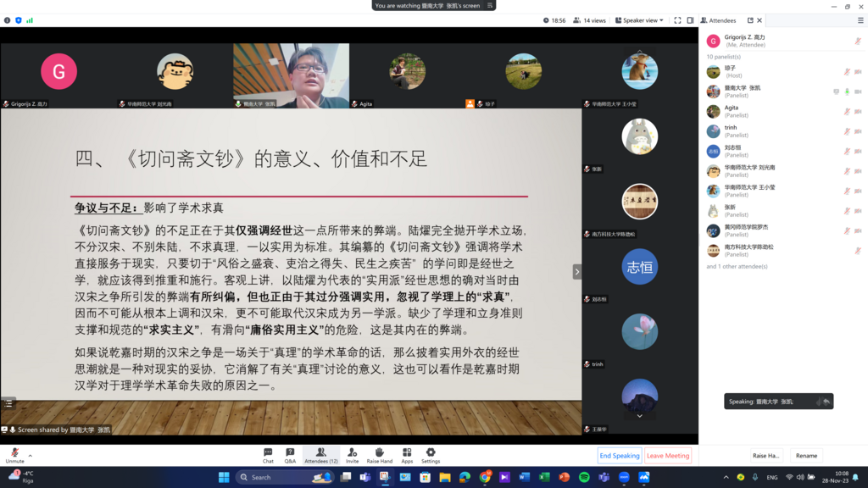
Task: Open Chrome from the taskbar
Action: (485, 477)
